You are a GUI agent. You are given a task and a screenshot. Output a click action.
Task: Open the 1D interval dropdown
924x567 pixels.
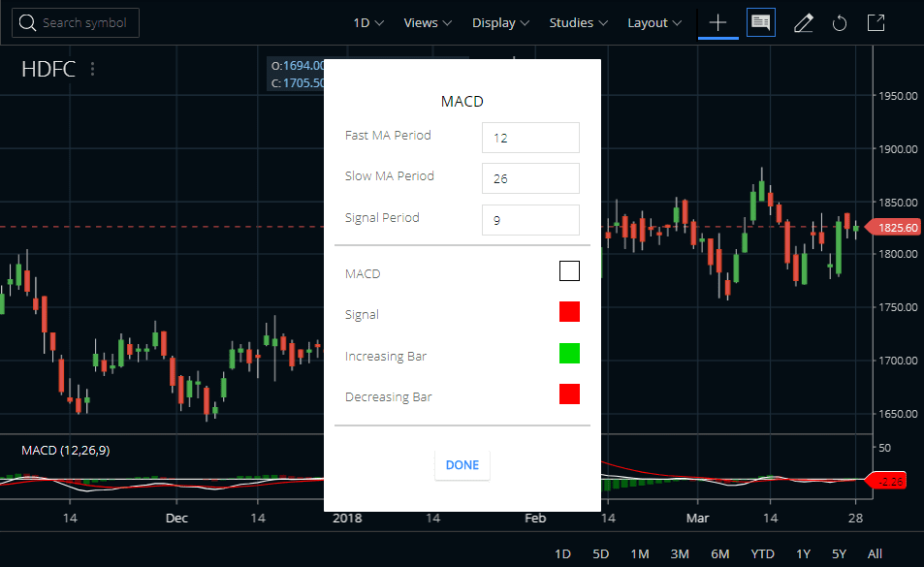[x=368, y=23]
